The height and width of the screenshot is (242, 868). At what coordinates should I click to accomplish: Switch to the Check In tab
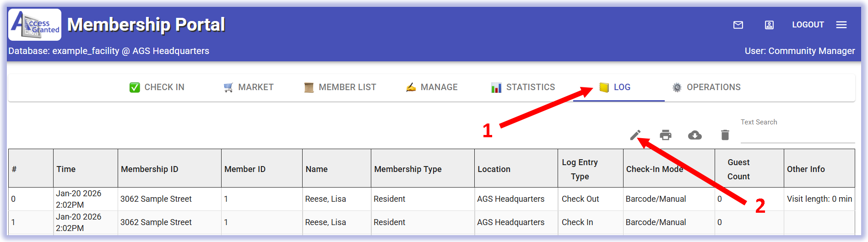[x=157, y=87]
